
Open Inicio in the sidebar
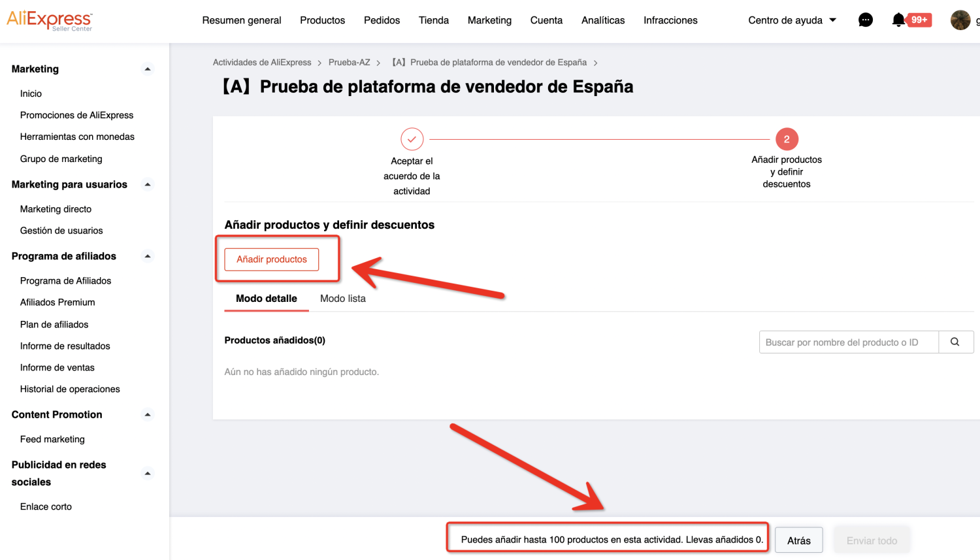[x=31, y=93]
